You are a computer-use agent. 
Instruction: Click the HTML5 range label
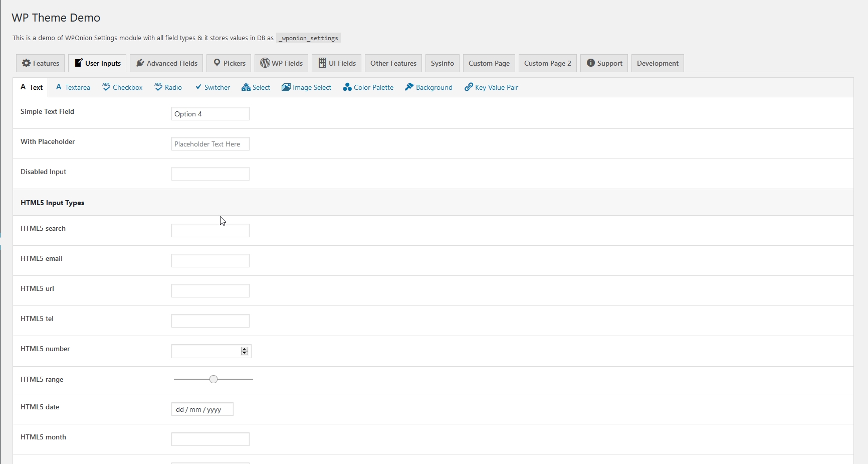[x=42, y=379]
